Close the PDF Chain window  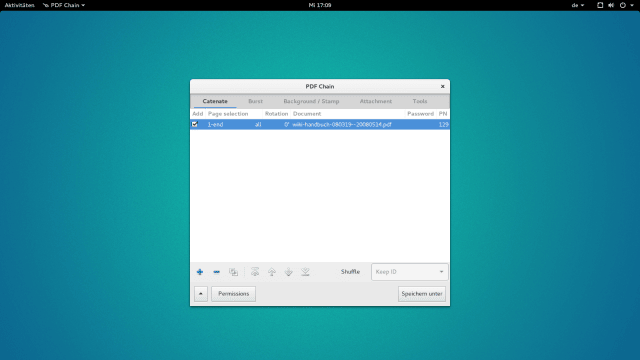click(x=442, y=87)
